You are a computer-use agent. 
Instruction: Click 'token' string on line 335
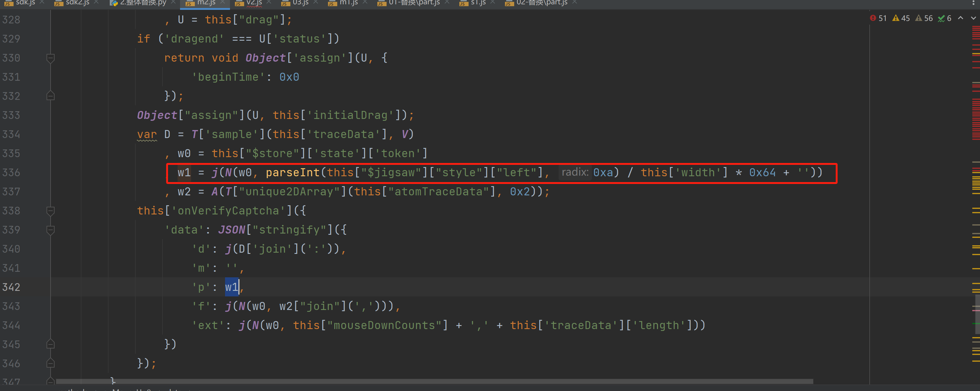pos(398,154)
